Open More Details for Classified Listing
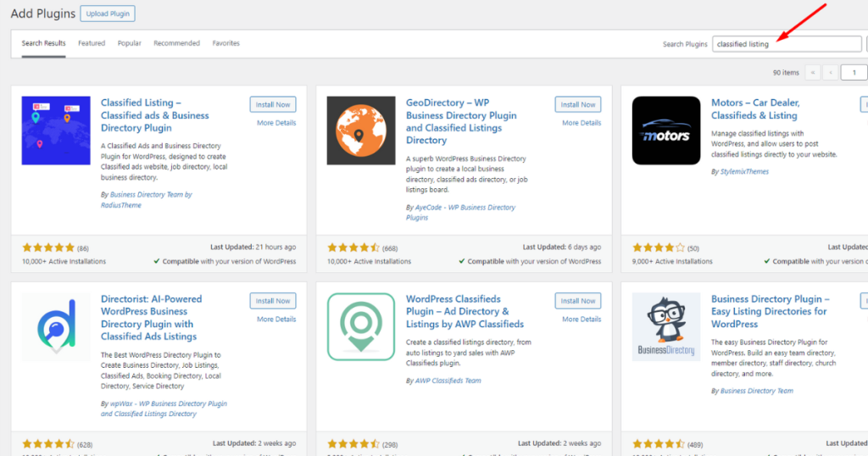The image size is (868, 456). [x=276, y=123]
